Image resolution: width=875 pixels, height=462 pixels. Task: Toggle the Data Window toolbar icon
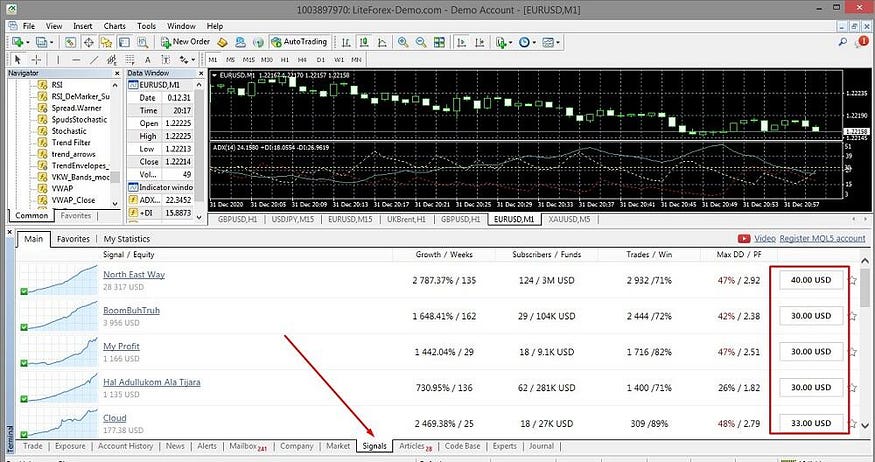pos(88,42)
